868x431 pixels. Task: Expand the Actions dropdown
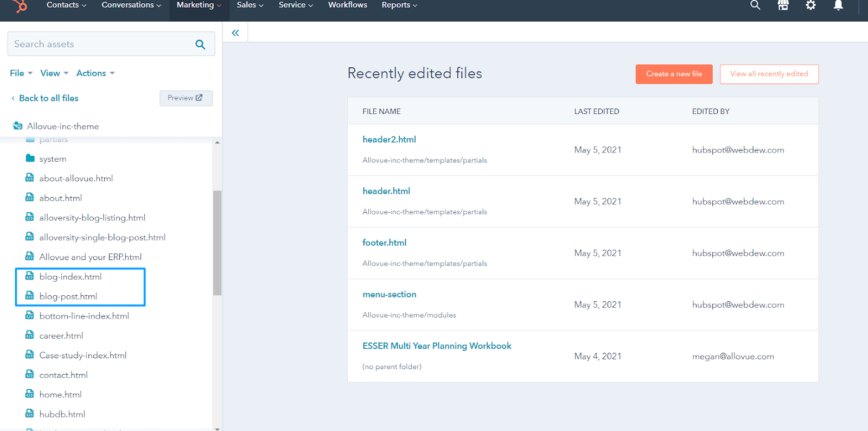pos(95,73)
